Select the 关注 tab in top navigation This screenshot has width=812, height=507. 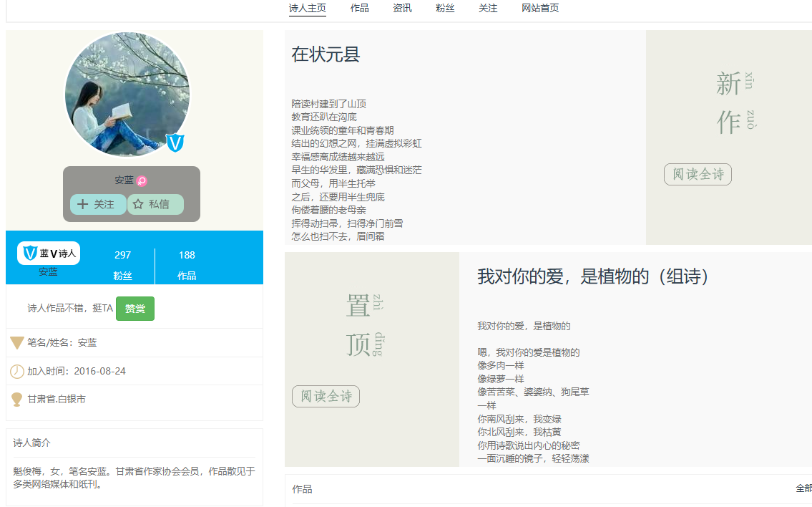coord(488,9)
